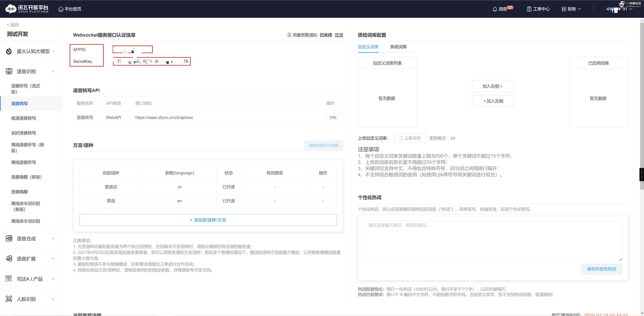
Task: Click the speech synthesis sidebar icon
Action: 9,238
